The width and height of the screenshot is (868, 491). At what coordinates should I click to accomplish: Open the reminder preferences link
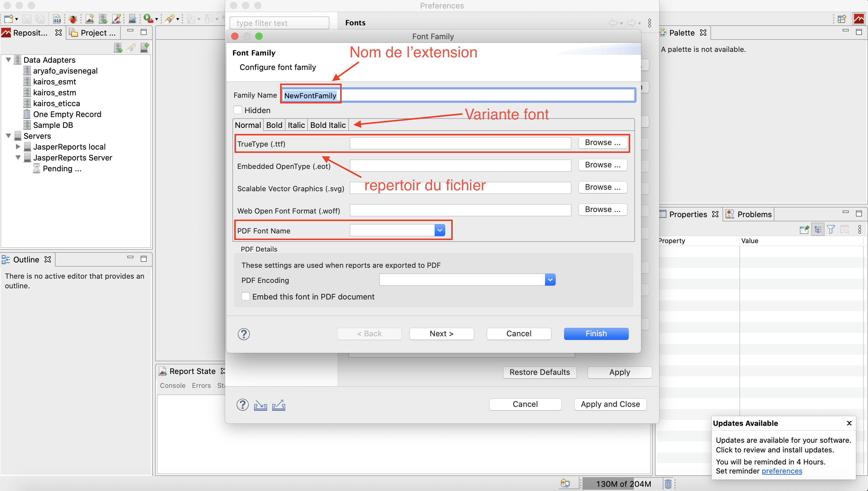(x=781, y=471)
